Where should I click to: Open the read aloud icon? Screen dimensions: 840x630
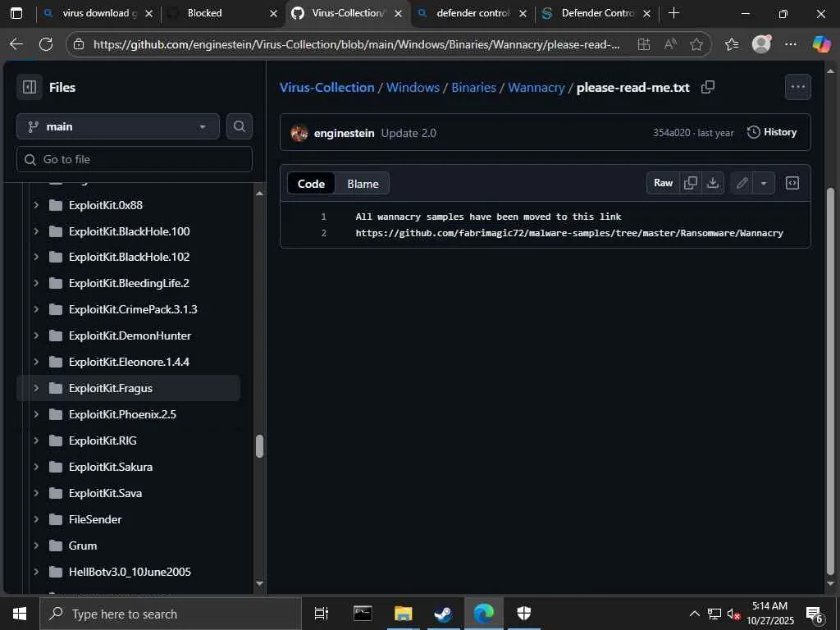[x=670, y=44]
